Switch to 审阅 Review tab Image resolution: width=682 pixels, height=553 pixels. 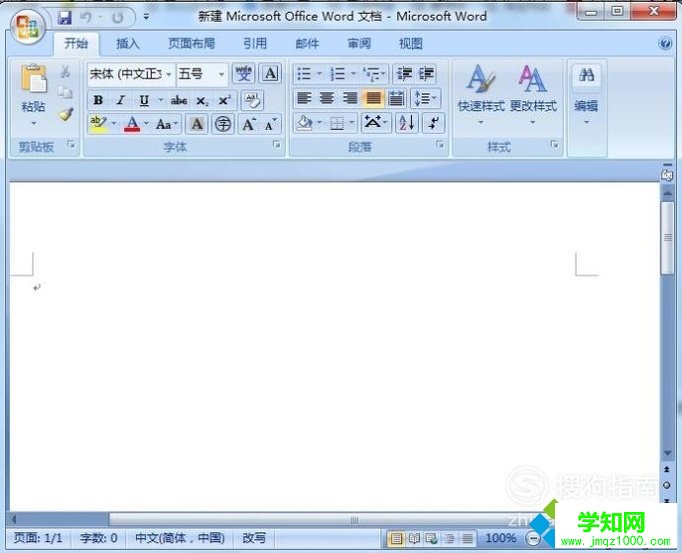359,44
